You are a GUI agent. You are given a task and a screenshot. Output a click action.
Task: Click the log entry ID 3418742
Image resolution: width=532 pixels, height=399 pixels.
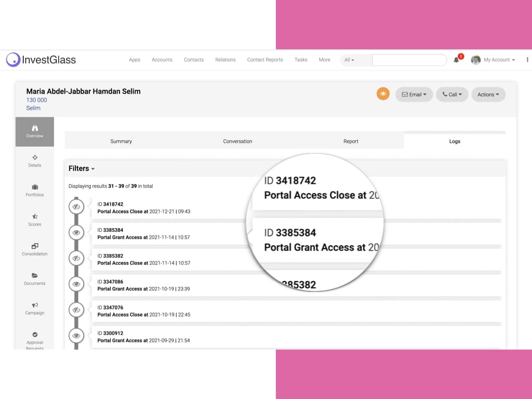click(296, 208)
